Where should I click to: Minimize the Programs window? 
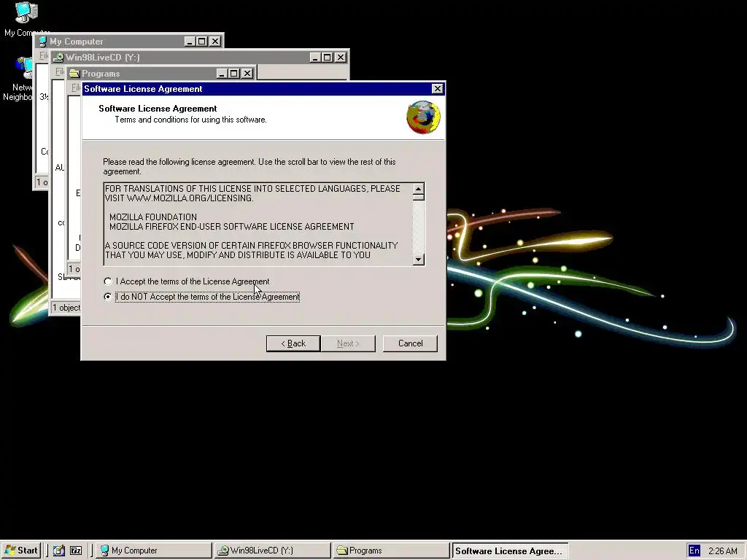[x=222, y=74]
